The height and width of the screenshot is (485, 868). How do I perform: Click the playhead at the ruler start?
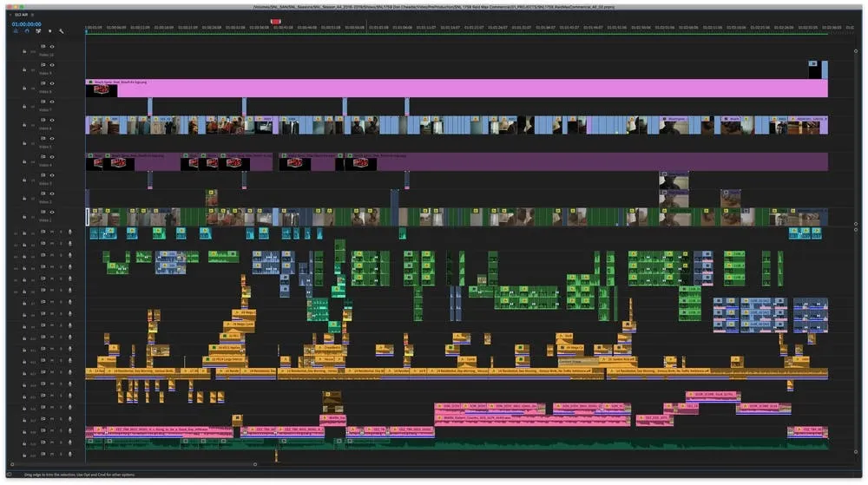[x=86, y=31]
